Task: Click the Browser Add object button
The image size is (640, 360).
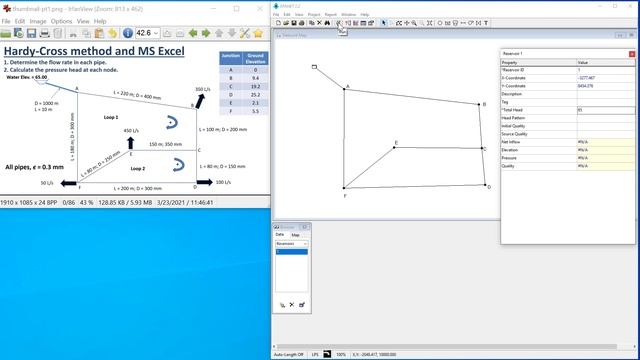Action: coord(282,305)
